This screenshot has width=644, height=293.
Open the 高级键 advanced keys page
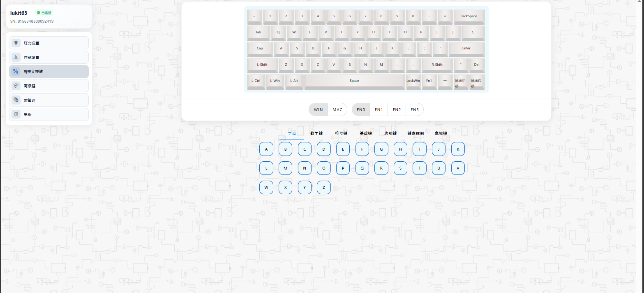(49, 86)
